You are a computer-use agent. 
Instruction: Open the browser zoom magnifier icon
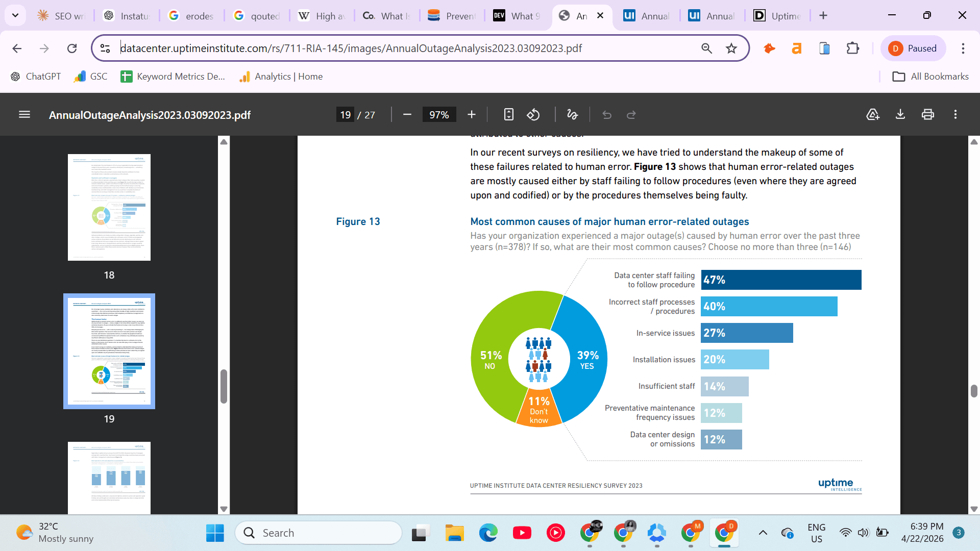point(707,48)
